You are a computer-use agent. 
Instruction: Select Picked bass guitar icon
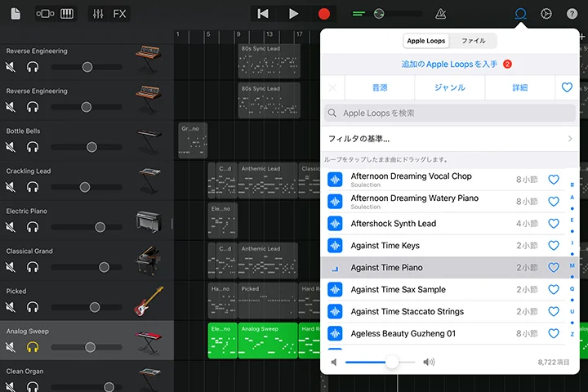click(x=149, y=301)
